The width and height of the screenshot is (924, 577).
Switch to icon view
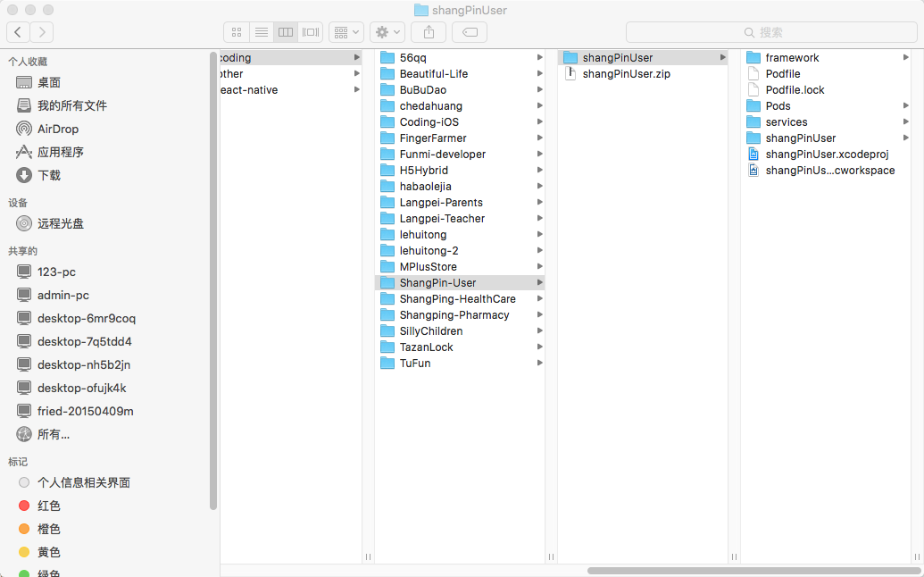coord(237,32)
